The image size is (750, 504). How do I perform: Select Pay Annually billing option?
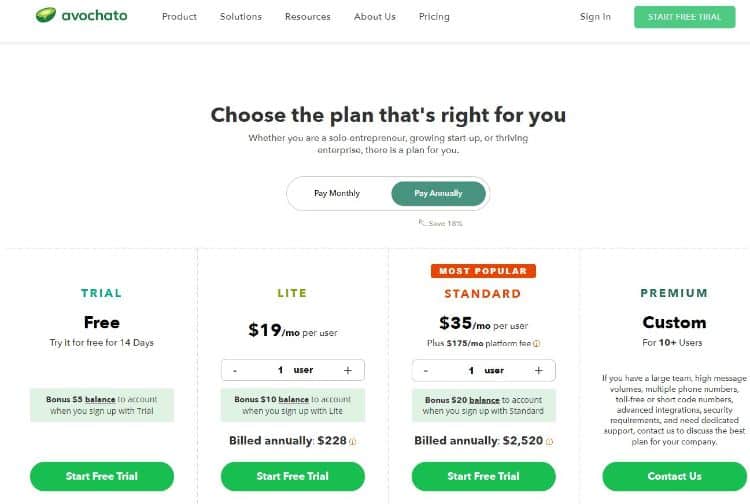coord(438,193)
